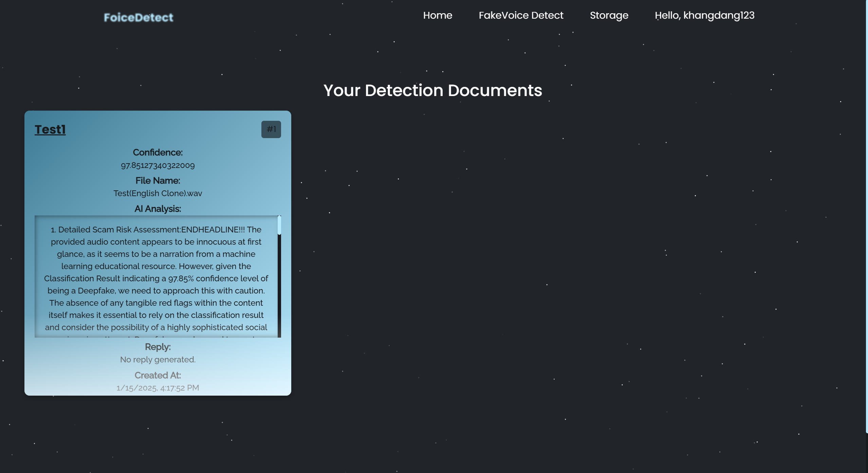Open the Test1 document title link
This screenshot has height=473, width=868.
50,130
